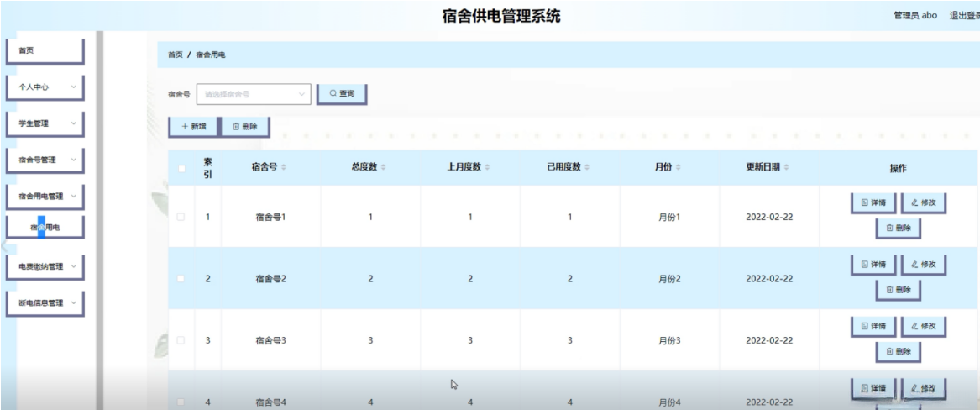Check the checkbox for row 宿舍号1
This screenshot has height=415, width=980.
click(x=181, y=217)
